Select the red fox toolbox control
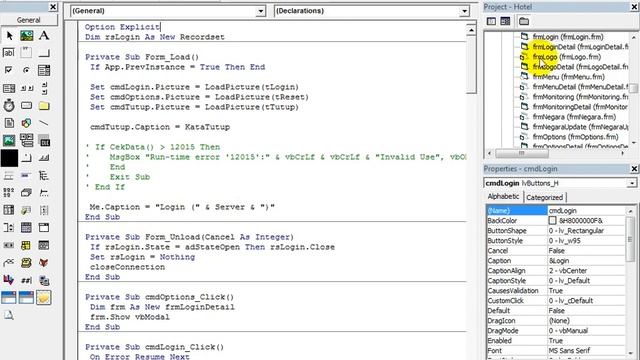The width and height of the screenshot is (640, 360). [x=44, y=262]
